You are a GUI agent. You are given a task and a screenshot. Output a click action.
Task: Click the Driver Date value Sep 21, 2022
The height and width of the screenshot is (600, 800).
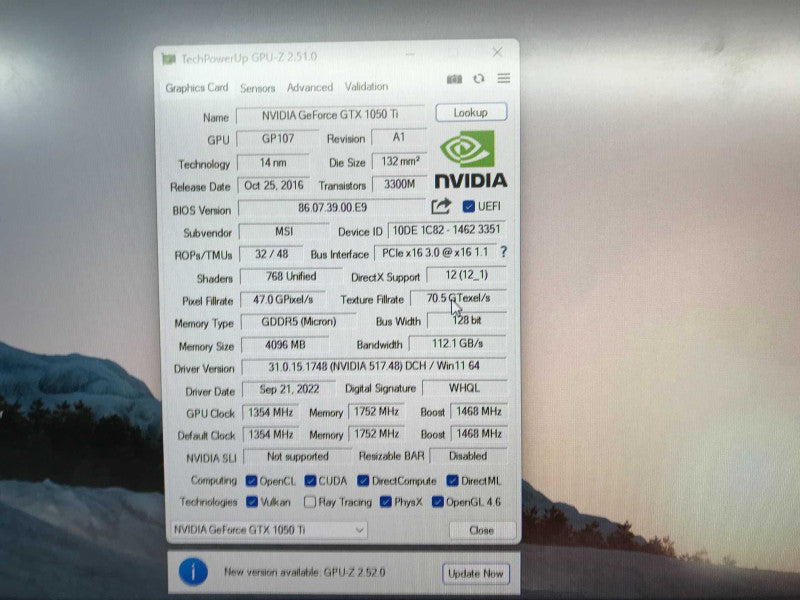[x=289, y=389]
